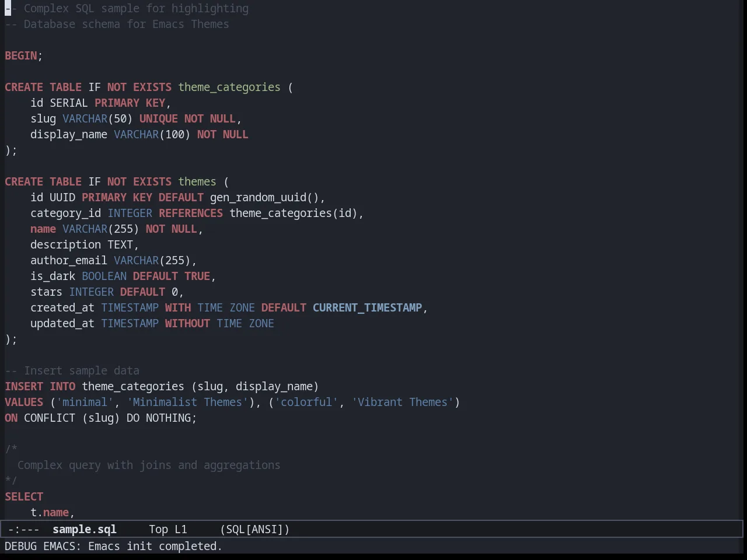The image size is (747, 560).
Task: Click the REFERENCES keyword
Action: (191, 213)
